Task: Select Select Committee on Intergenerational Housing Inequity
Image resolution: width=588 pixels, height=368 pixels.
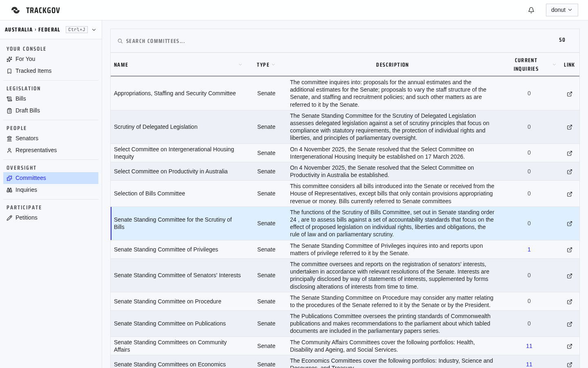Action: (174, 153)
